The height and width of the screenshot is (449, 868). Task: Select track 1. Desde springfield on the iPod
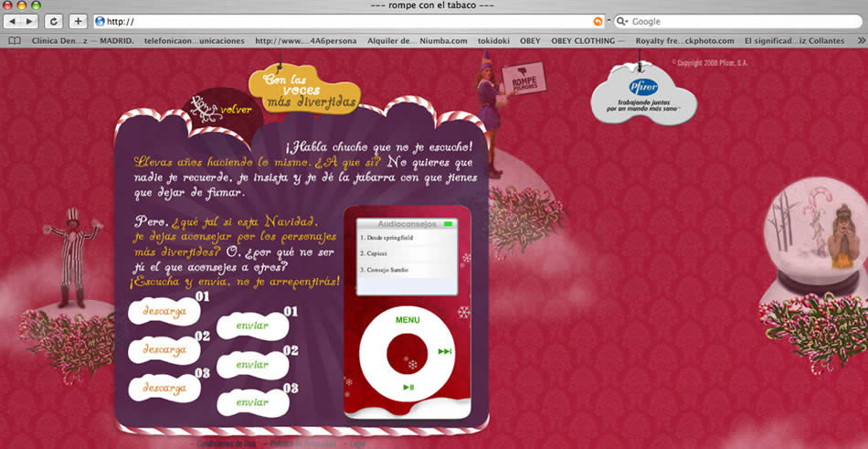[407, 238]
